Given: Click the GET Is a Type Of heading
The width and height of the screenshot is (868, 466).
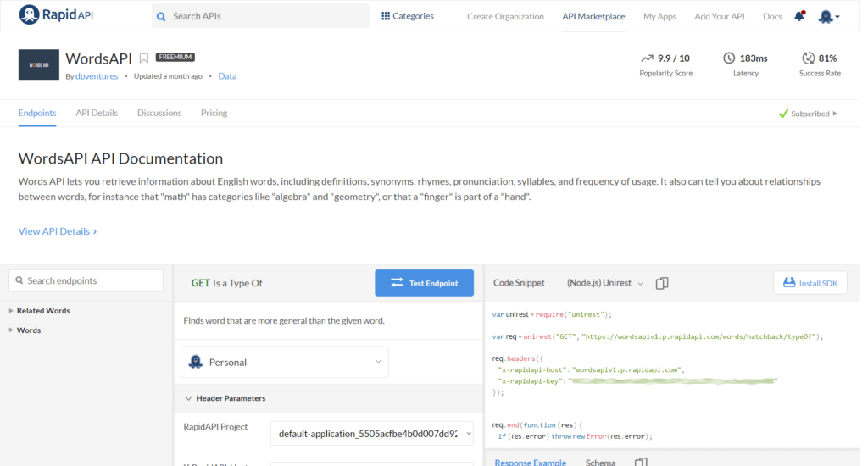Looking at the screenshot, I should pyautogui.click(x=226, y=283).
